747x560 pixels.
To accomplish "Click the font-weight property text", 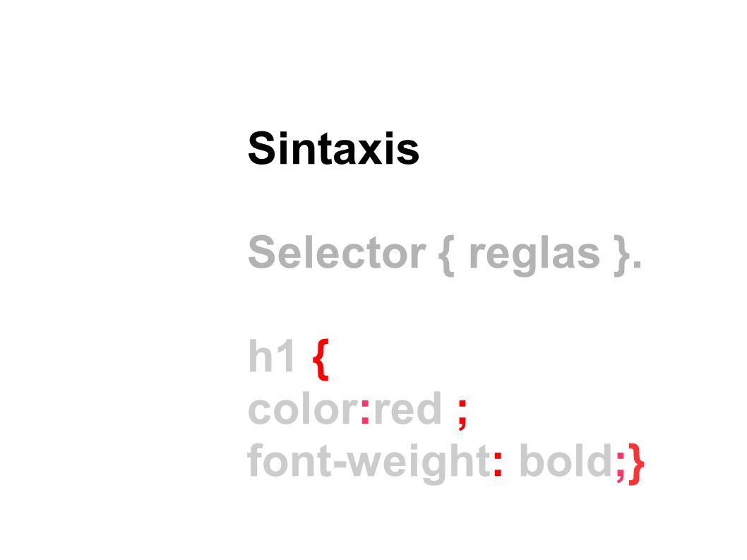I will point(369,461).
